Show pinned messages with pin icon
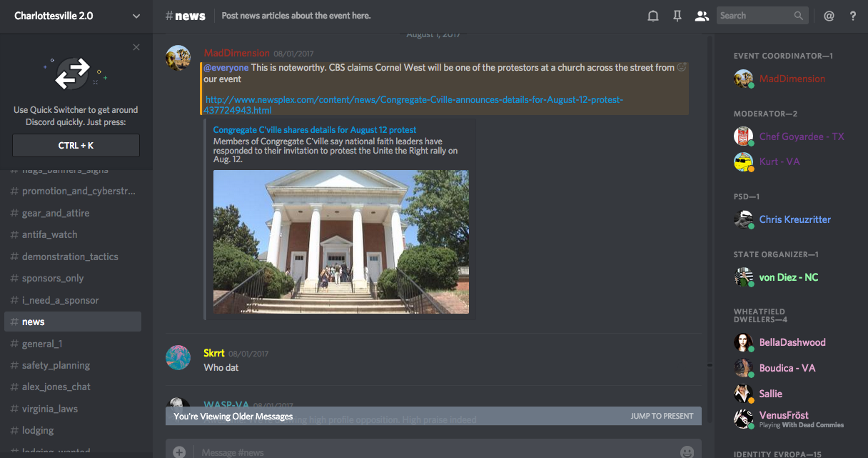The width and height of the screenshot is (868, 458). tap(677, 16)
